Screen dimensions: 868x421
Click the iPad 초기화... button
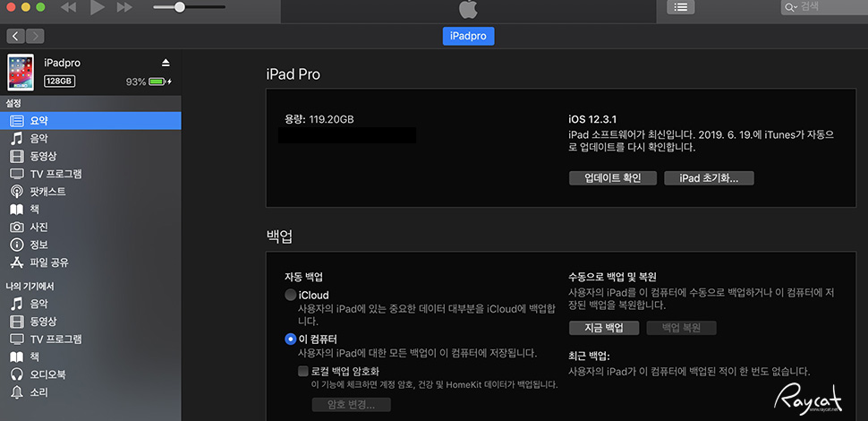pos(709,178)
